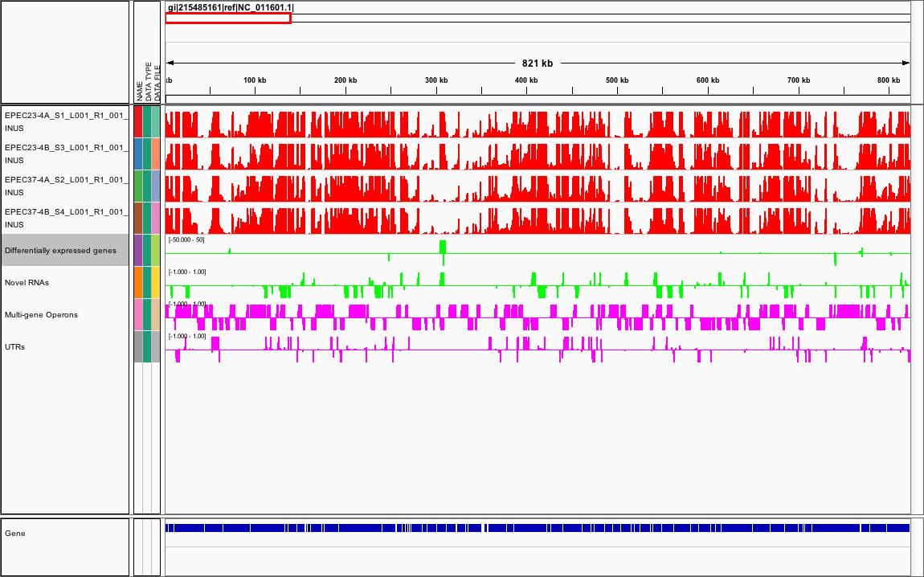Viewport: 924px width, 577px height.
Task: Sort tracks by the DATA TYPE attribute header
Action: [148, 81]
